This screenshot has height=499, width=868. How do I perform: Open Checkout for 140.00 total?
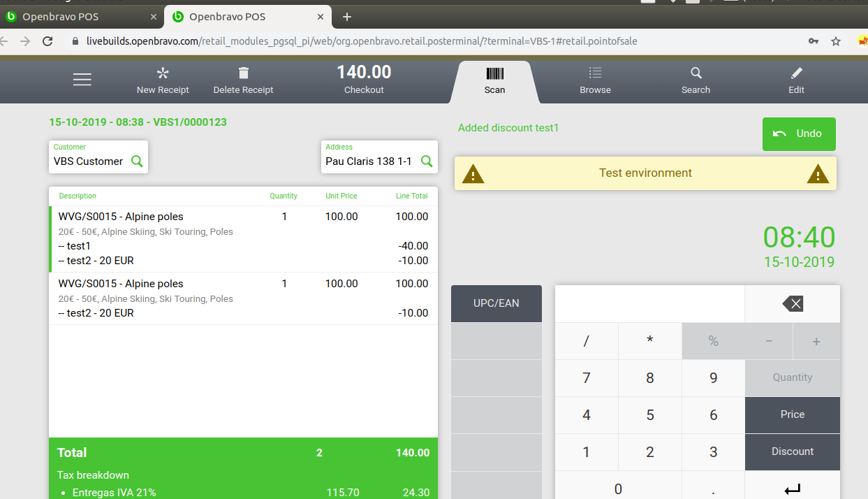pos(364,80)
